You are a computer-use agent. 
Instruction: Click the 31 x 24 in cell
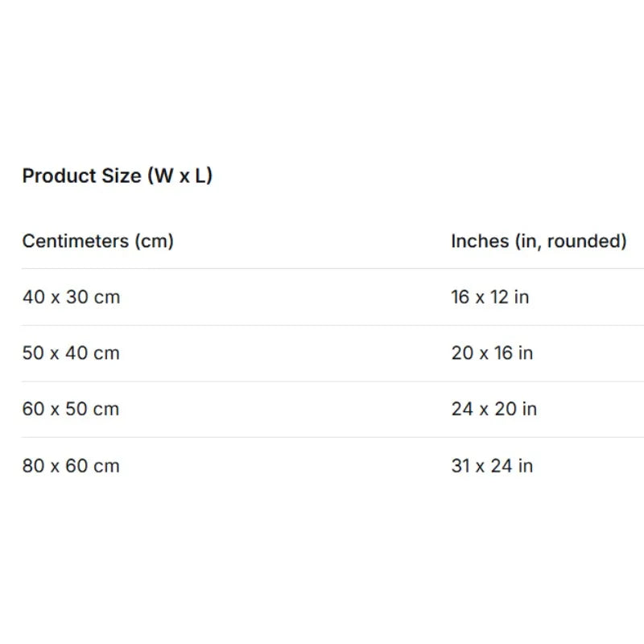[492, 465]
